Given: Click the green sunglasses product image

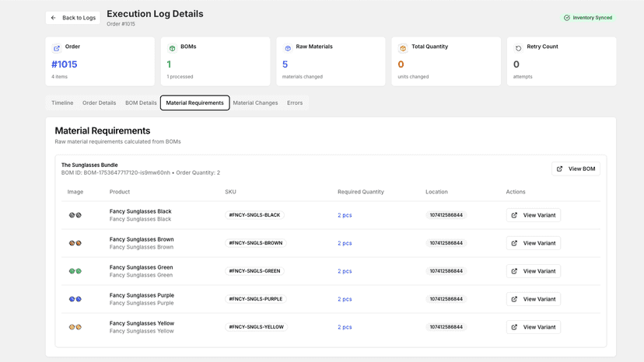Looking at the screenshot, I should tap(75, 271).
